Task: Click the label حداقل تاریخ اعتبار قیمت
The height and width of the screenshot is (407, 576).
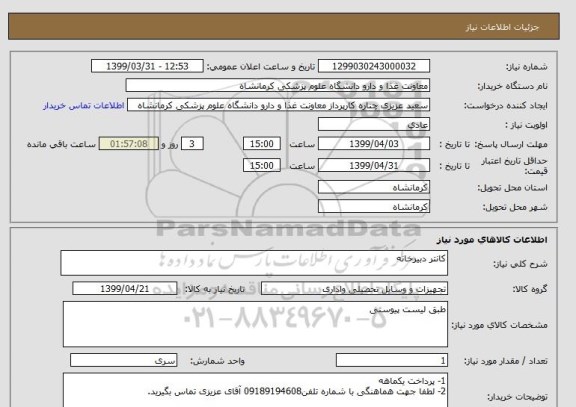Action: click(x=514, y=166)
